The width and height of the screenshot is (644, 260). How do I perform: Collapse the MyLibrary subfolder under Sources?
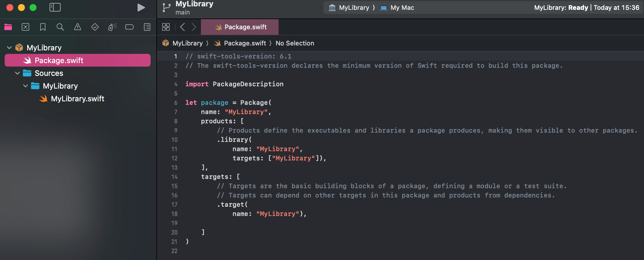[25, 86]
